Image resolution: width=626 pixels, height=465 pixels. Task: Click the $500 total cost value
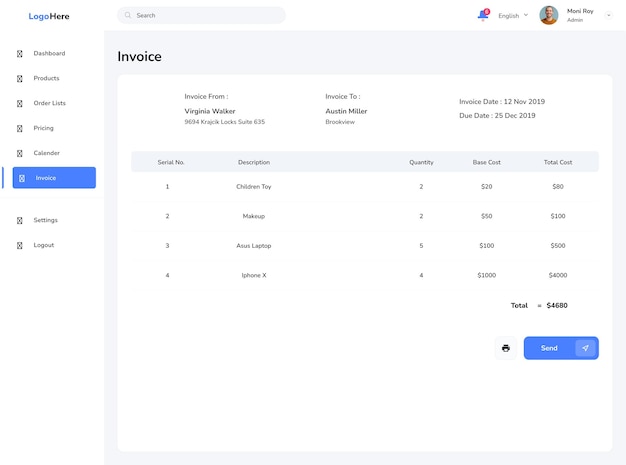[558, 245]
